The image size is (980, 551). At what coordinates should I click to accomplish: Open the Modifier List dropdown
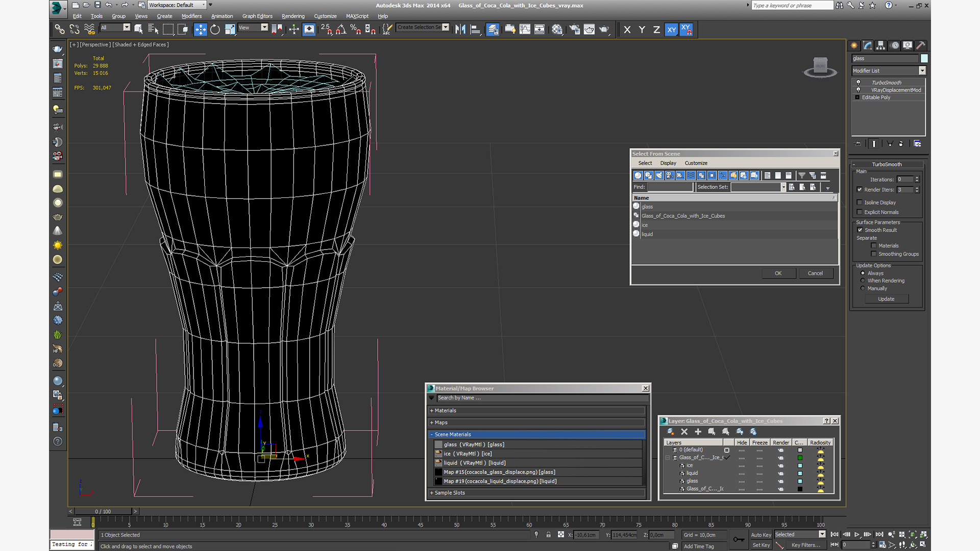[922, 71]
